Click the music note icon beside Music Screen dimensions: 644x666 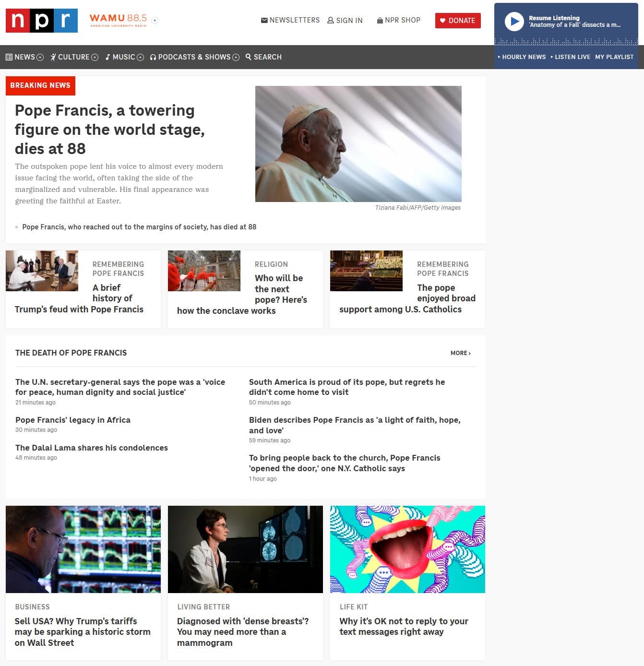pos(108,57)
